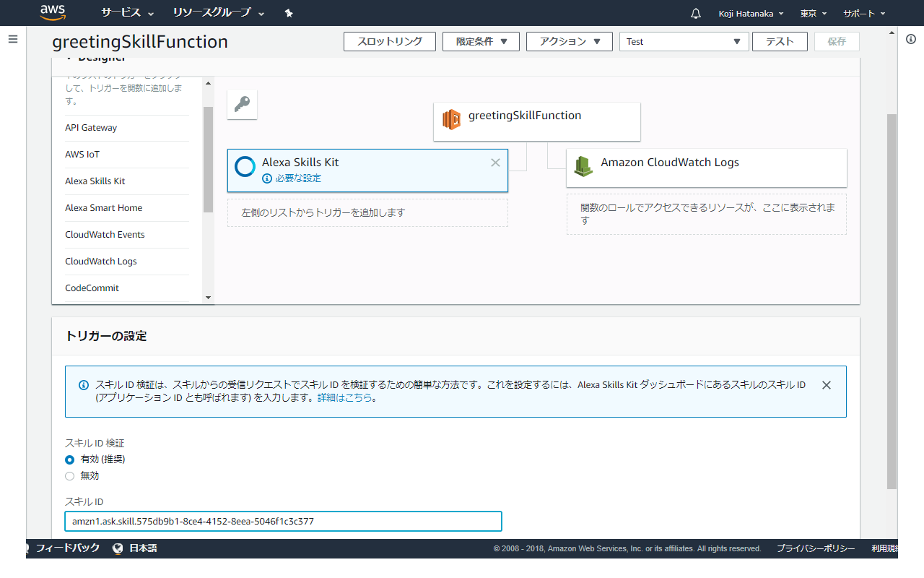
Task: Click the 必要な設定 status text
Action: (x=298, y=178)
